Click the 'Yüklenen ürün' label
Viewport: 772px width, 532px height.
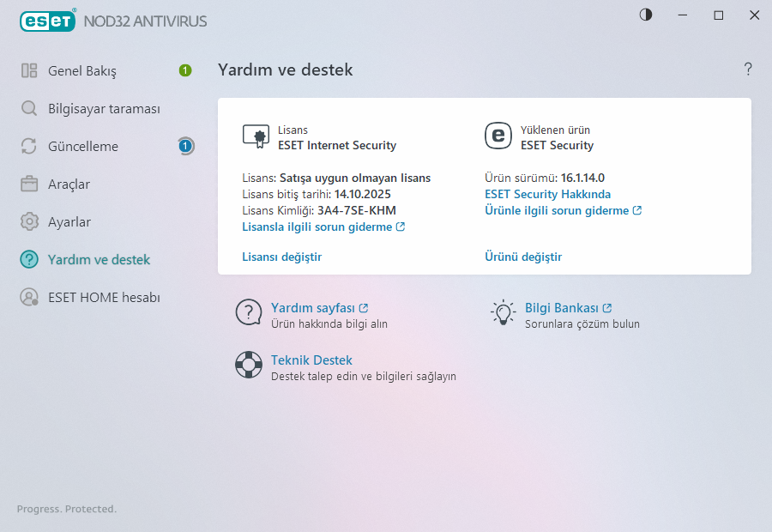pos(555,130)
